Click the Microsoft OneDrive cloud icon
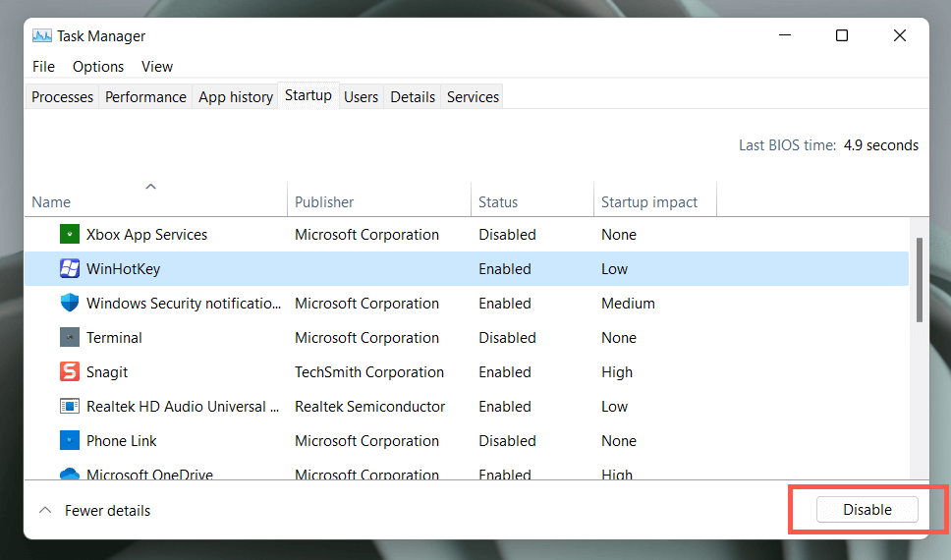The image size is (951, 560). tap(69, 475)
